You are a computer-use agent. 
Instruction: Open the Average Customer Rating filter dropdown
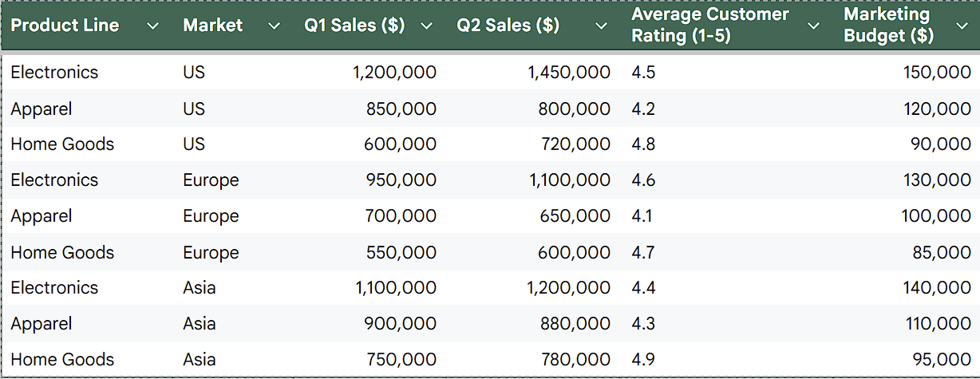tap(813, 26)
